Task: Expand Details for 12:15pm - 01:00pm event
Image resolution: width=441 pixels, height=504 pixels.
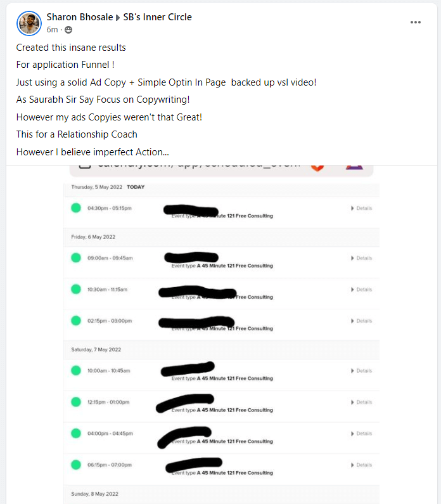Action: pos(361,402)
